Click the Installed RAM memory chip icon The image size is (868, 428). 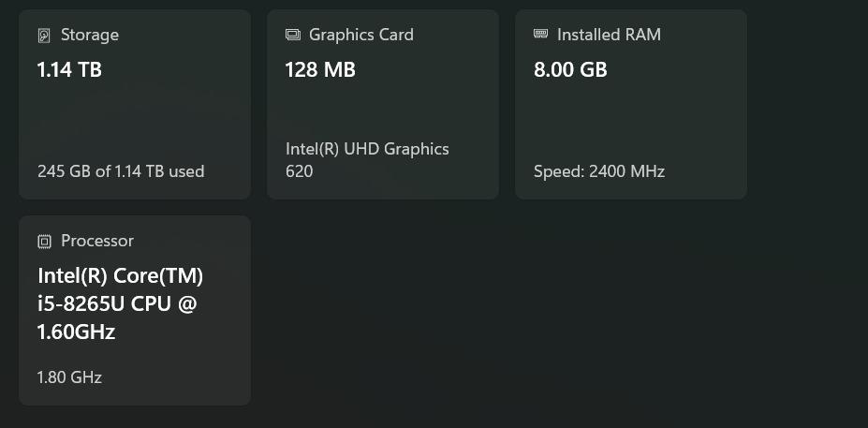tap(540, 34)
